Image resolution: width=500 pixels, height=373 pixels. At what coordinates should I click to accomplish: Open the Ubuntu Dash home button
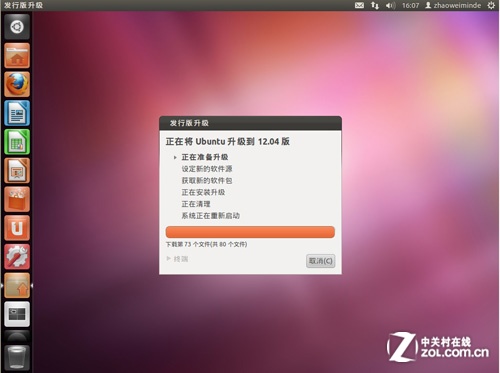17,27
